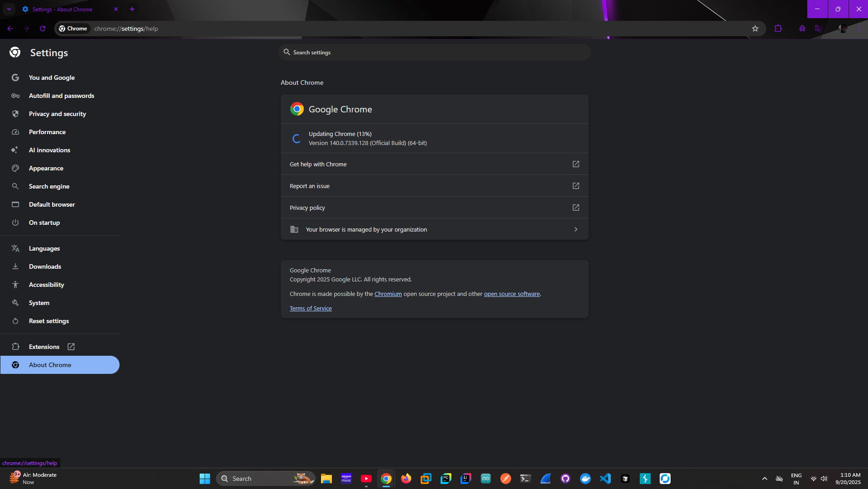The height and width of the screenshot is (489, 868).
Task: Open a new tab with plus button
Action: (x=132, y=9)
